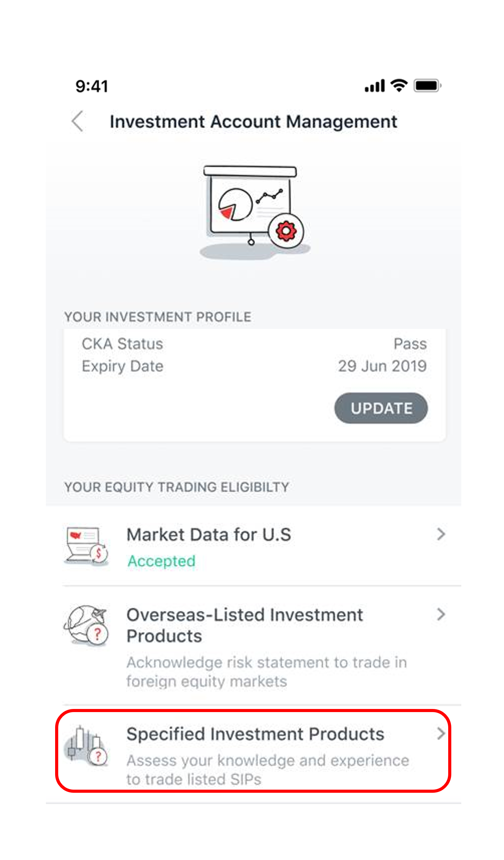
Task: Tap the candlestick chart SIP icon
Action: [86, 746]
